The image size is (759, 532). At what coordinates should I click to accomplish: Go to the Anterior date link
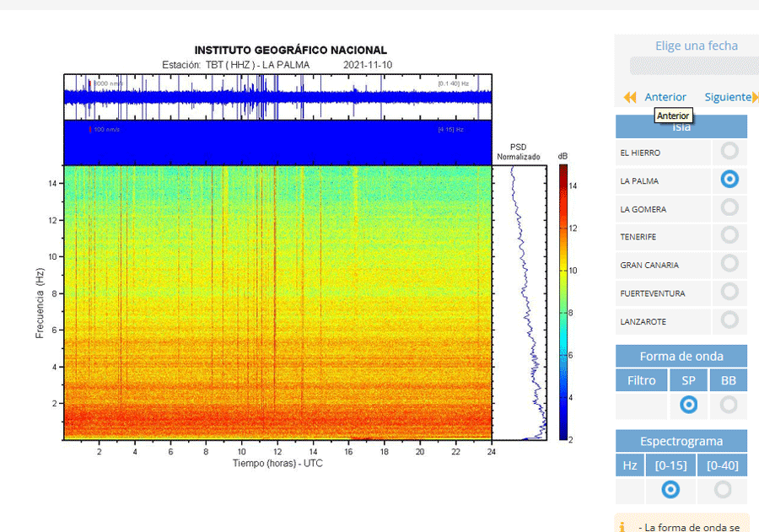pyautogui.click(x=665, y=97)
